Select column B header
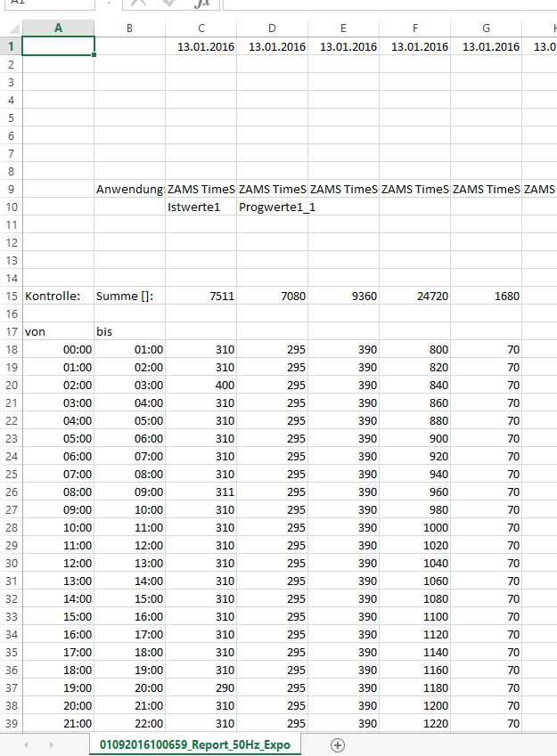The height and width of the screenshot is (756, 557). pyautogui.click(x=129, y=28)
